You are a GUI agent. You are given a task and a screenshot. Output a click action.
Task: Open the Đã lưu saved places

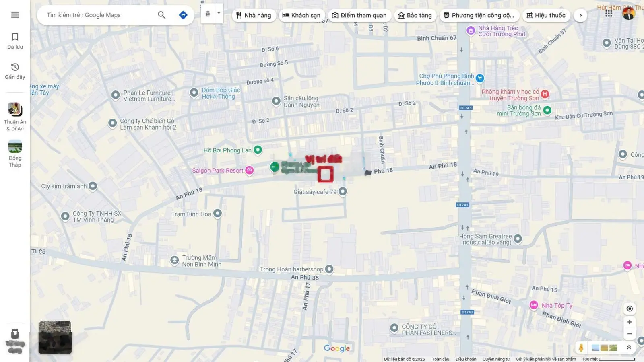(15, 41)
